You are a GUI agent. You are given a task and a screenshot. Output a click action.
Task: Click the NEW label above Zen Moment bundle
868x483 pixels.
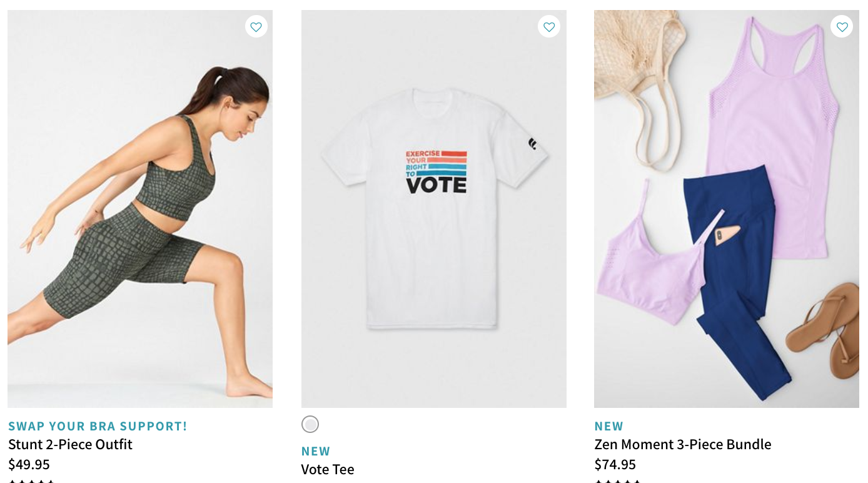pyautogui.click(x=609, y=426)
